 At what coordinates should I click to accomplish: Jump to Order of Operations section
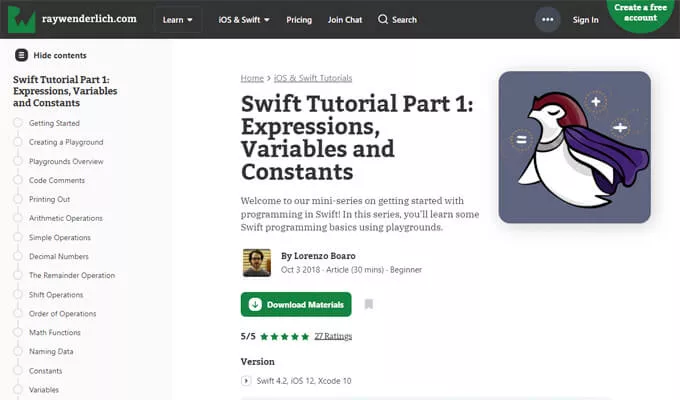(x=62, y=314)
